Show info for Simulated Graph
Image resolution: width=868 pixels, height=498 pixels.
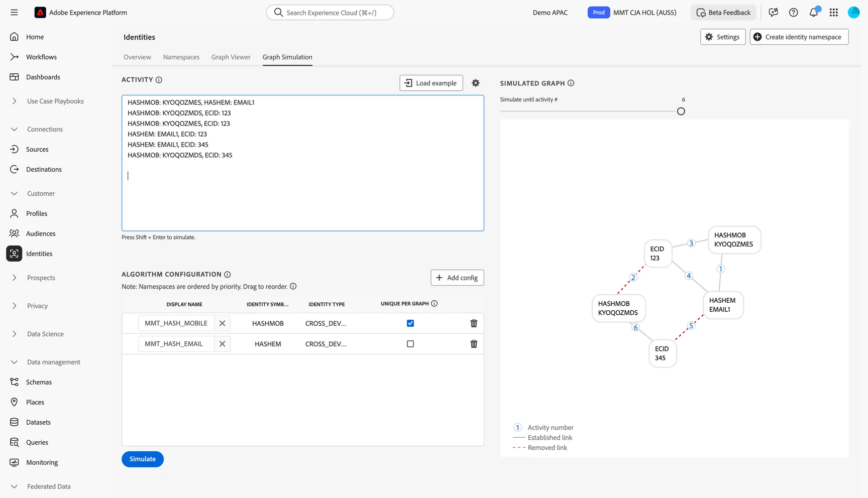click(x=571, y=83)
